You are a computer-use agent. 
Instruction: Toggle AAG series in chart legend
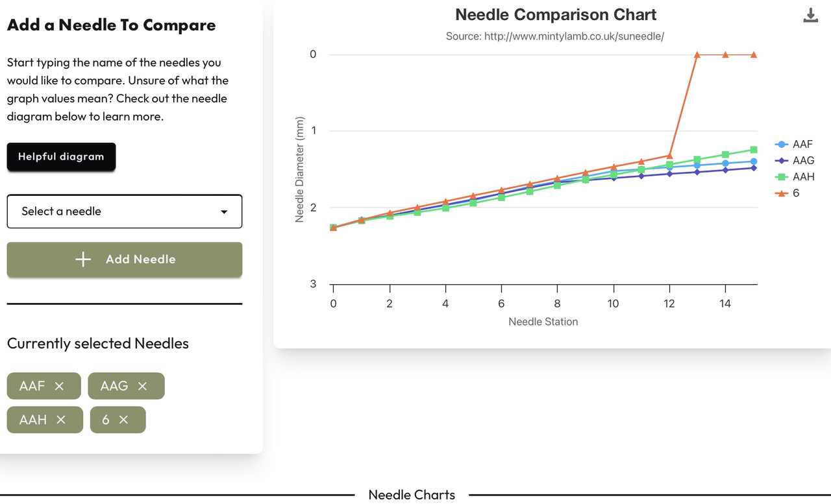click(803, 161)
